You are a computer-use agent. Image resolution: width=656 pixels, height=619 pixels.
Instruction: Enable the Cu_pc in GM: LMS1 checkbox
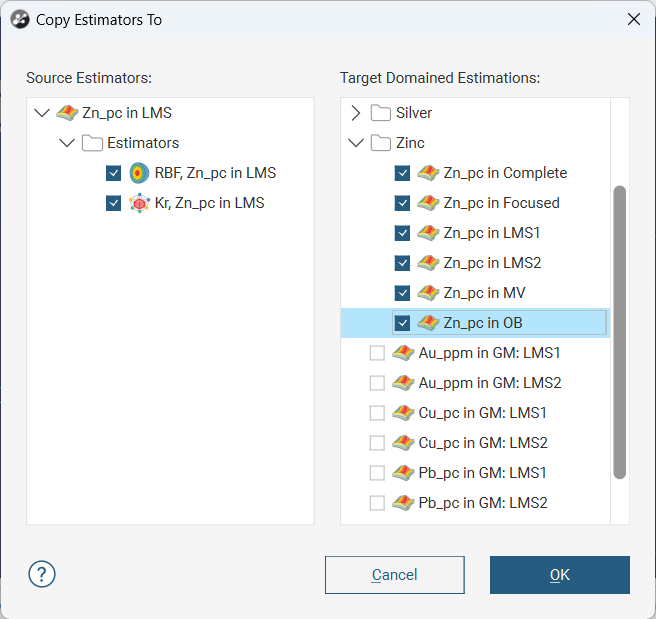[x=377, y=413]
